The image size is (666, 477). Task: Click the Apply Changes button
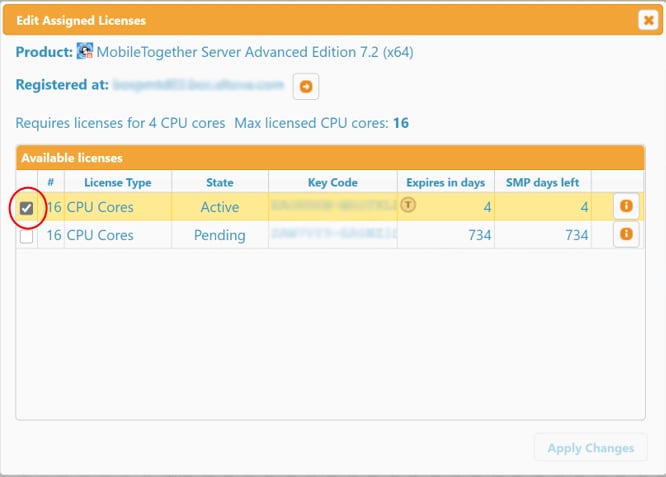pos(590,448)
